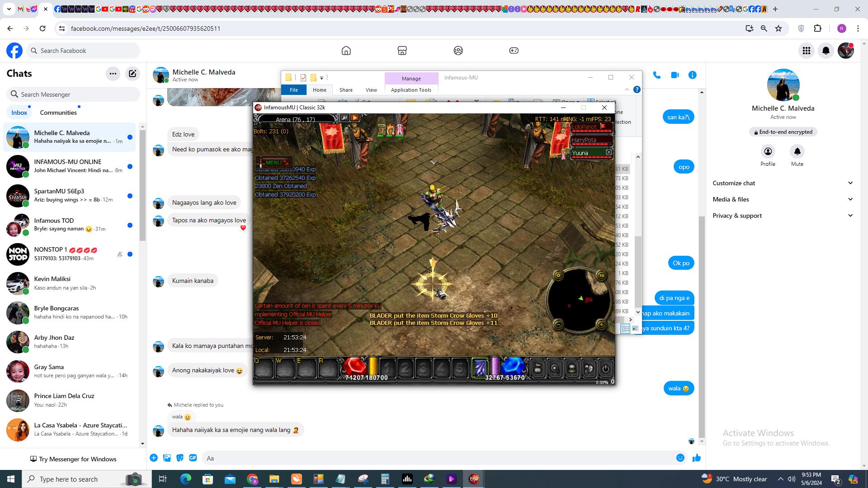
Task: Open the game MENU button
Action: pos(274,162)
